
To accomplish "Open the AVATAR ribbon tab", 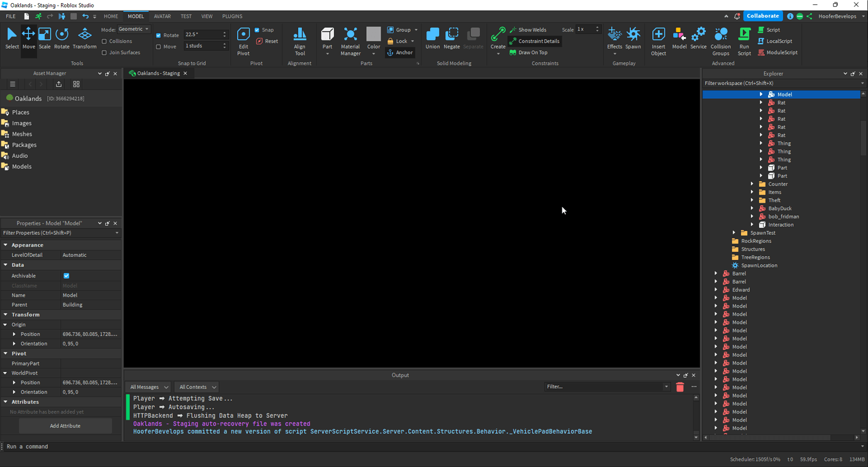I will 162,16.
